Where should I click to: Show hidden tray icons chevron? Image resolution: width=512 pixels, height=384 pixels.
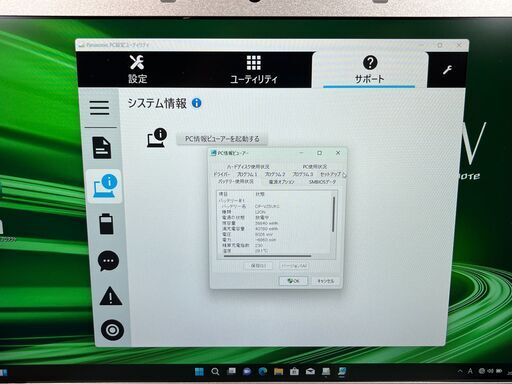coord(460,371)
